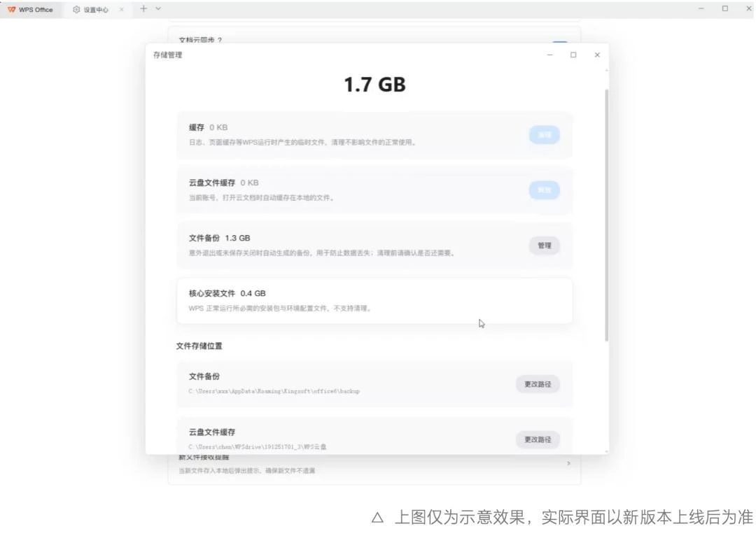Screen dimensions: 756x538
Task: Close the 设置中心 tab
Action: coord(122,10)
